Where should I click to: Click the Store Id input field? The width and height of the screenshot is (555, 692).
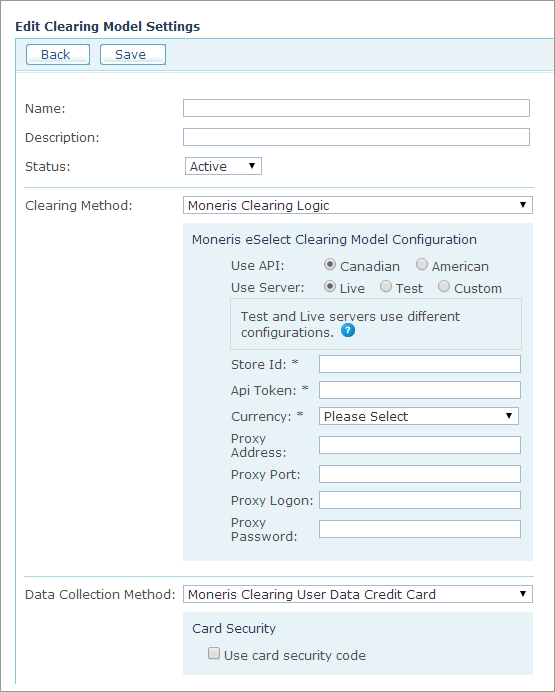coord(420,364)
